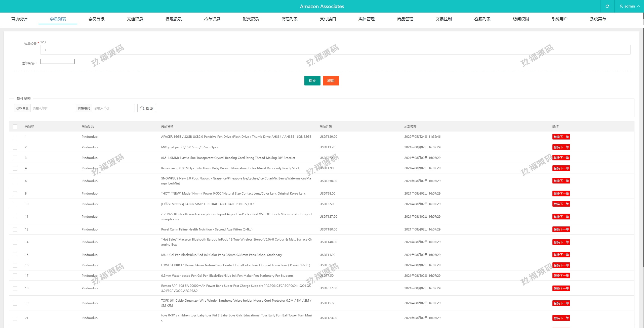Click the refresh icon in header
This screenshot has width=644, height=328.
coord(607,6)
